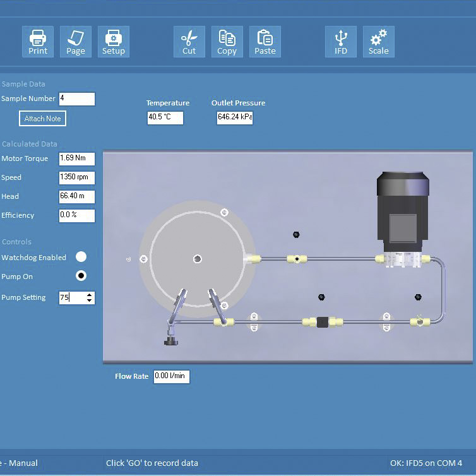The width and height of the screenshot is (476, 476).
Task: Click the Flow Rate value box
Action: [x=171, y=376]
